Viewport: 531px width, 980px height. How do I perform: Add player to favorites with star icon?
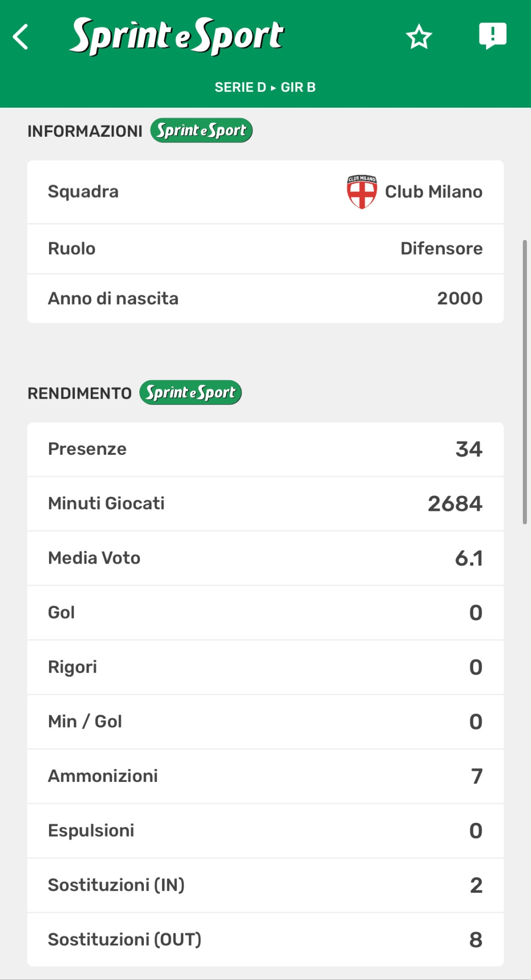(419, 37)
